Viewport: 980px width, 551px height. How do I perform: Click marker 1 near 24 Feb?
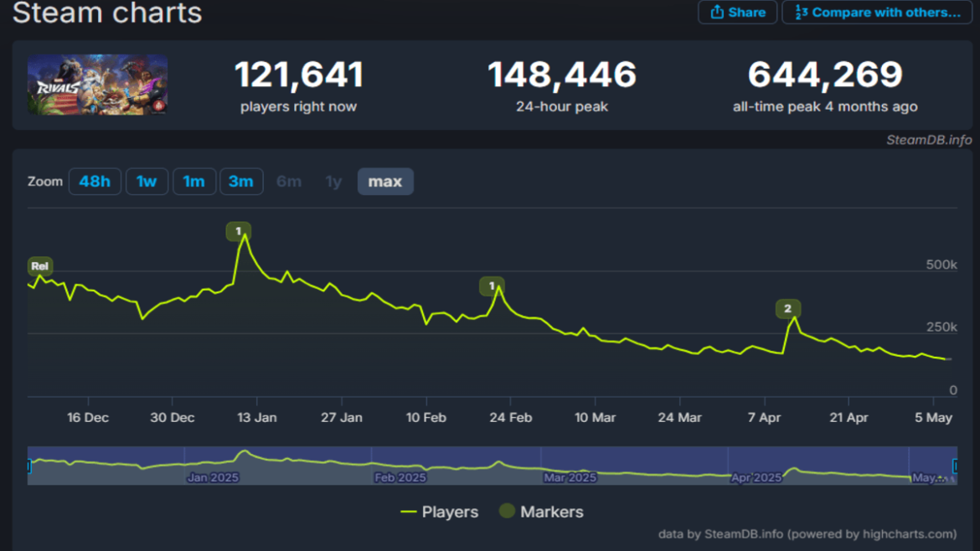click(x=492, y=286)
